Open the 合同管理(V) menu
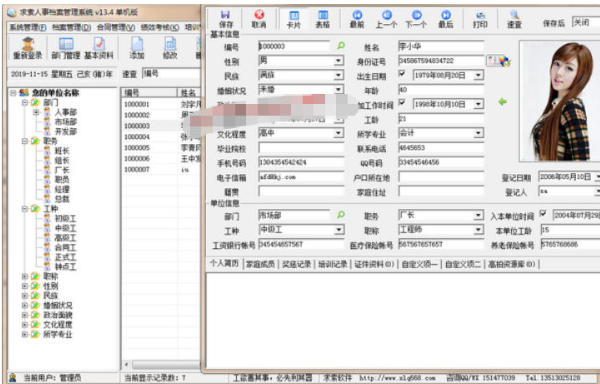Screen dimensions: 600x384 116,28
